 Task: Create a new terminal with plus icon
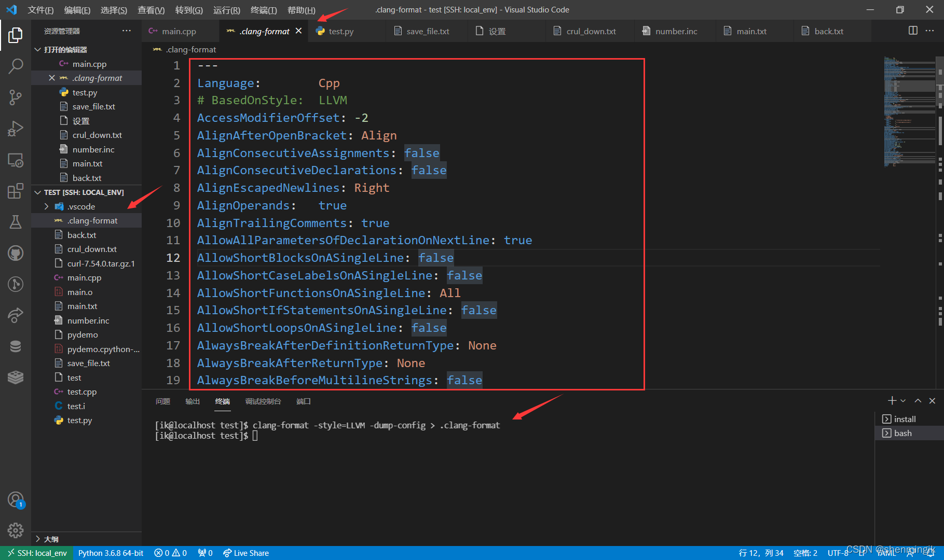[892, 400]
